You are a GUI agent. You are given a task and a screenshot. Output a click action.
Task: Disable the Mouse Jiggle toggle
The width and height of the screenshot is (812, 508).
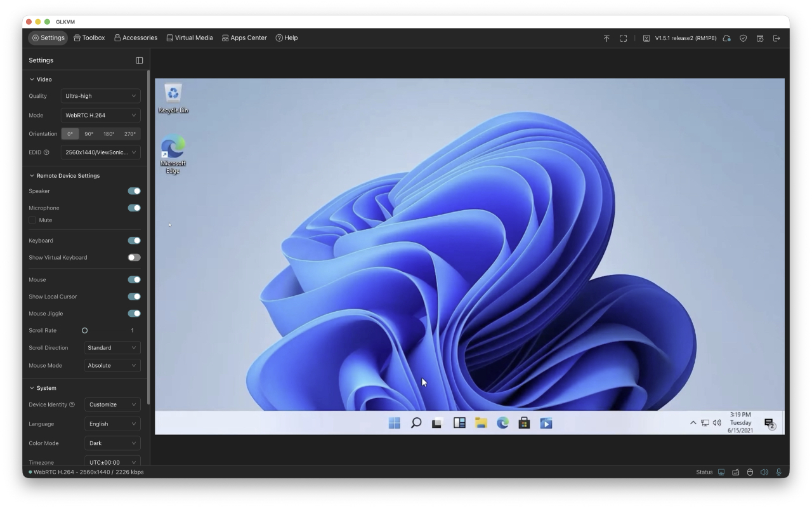click(x=134, y=314)
